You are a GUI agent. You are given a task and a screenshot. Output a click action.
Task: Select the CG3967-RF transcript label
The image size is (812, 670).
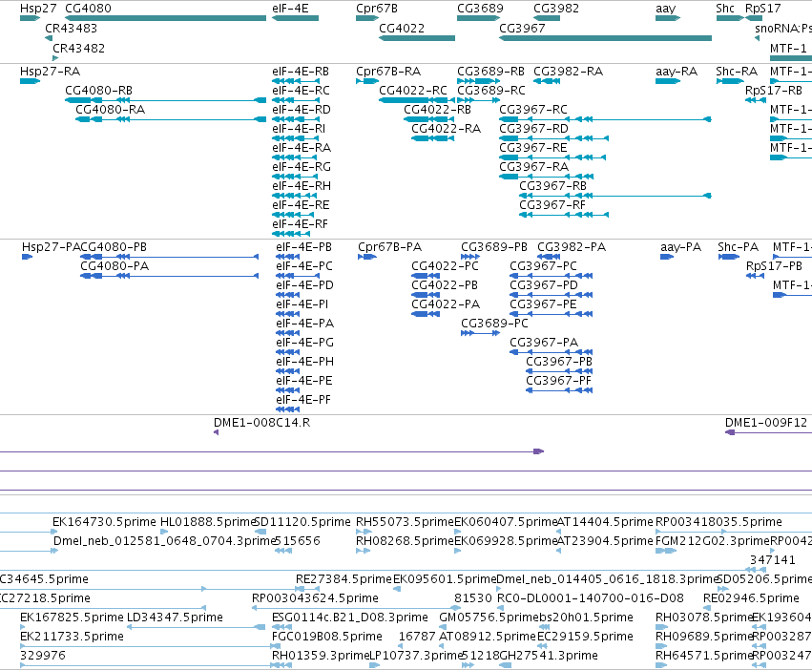552,204
